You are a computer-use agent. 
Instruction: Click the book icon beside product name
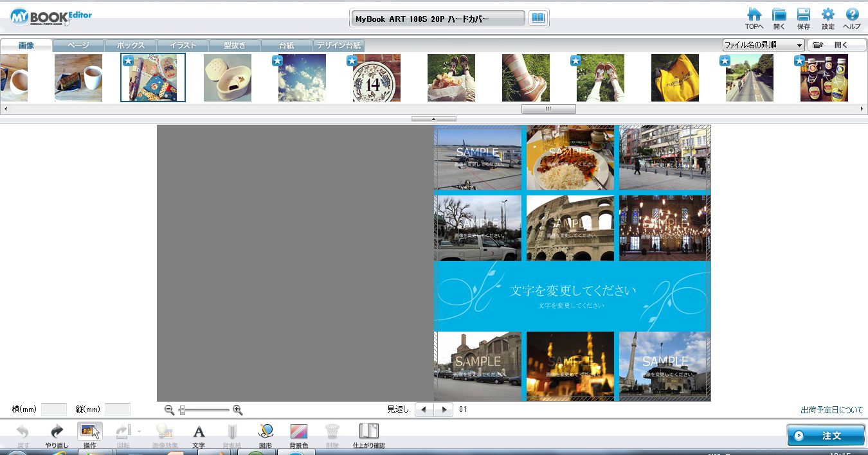[538, 19]
